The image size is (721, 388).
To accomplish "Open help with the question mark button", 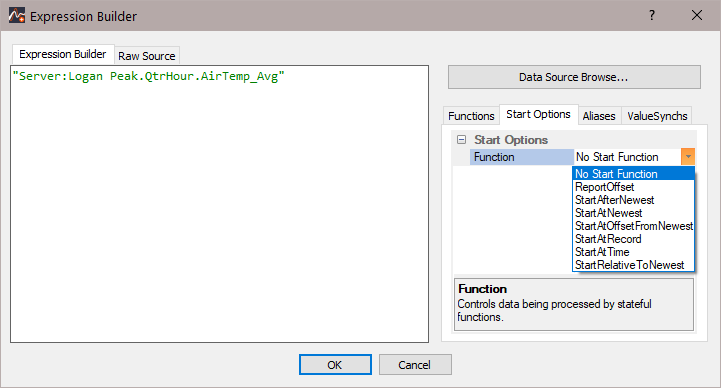I will 652,16.
